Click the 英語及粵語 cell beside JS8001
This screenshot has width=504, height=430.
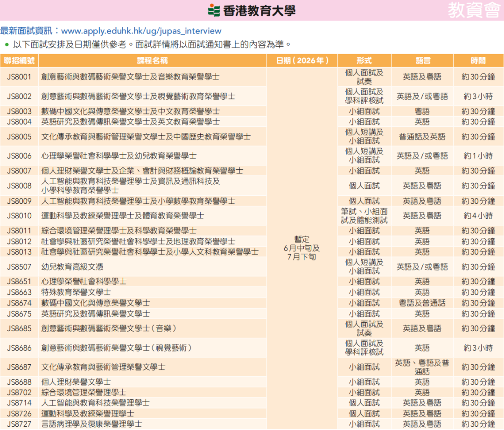click(x=421, y=76)
